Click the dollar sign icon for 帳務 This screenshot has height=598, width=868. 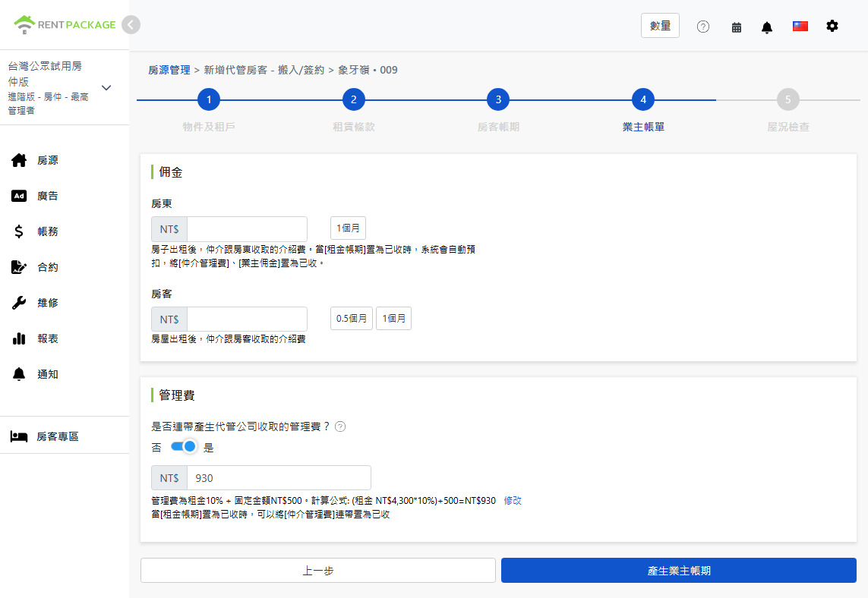[19, 231]
